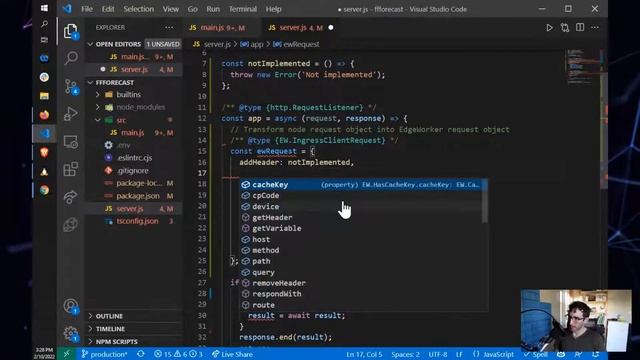Screen dimensions: 640x360
Task: Click the synchronize changes icon in the status bar
Action: point(141,354)
